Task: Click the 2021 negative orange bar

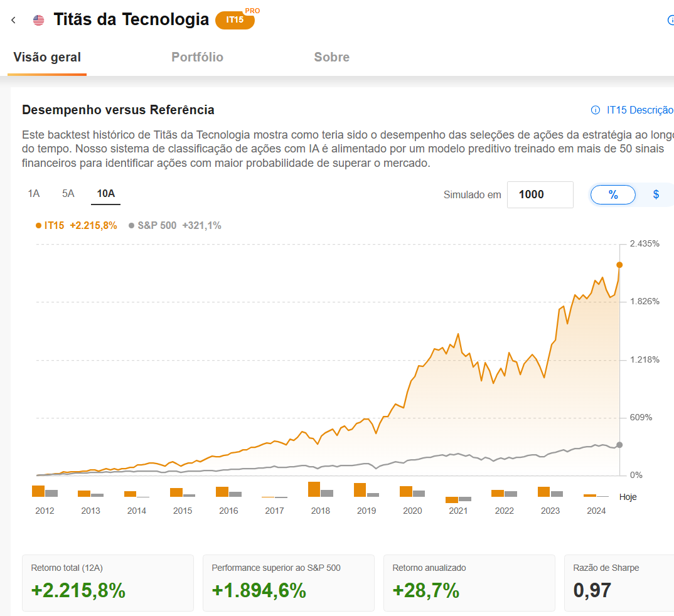Action: click(x=452, y=499)
